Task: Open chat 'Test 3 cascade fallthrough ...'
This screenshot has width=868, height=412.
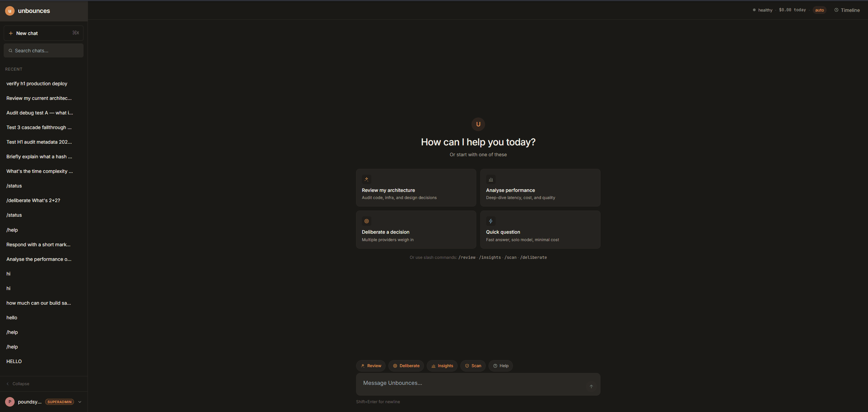Action: 43,127
